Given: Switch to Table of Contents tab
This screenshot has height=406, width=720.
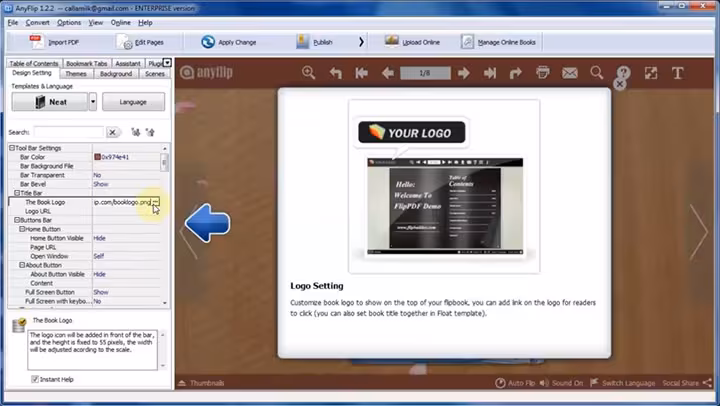Looking at the screenshot, I should pyautogui.click(x=34, y=63).
